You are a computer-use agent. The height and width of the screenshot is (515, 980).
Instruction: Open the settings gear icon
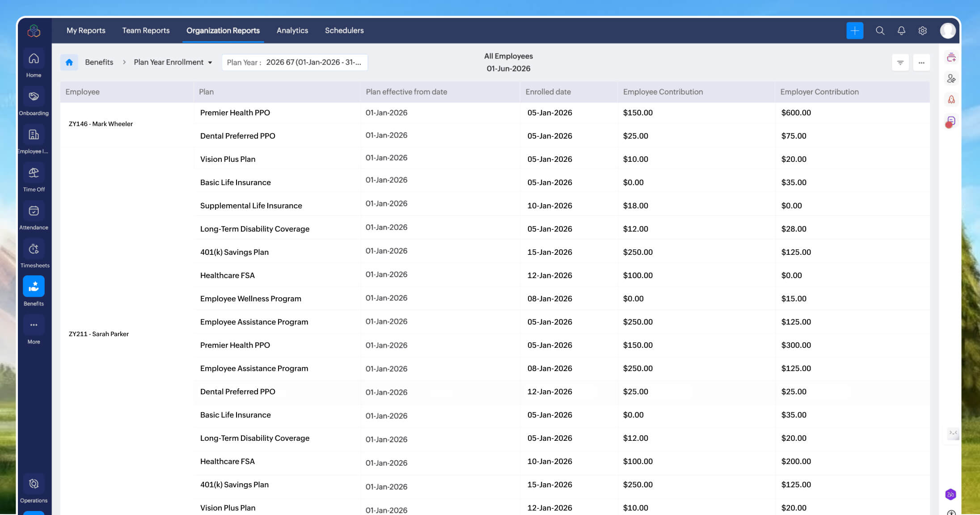(x=922, y=30)
